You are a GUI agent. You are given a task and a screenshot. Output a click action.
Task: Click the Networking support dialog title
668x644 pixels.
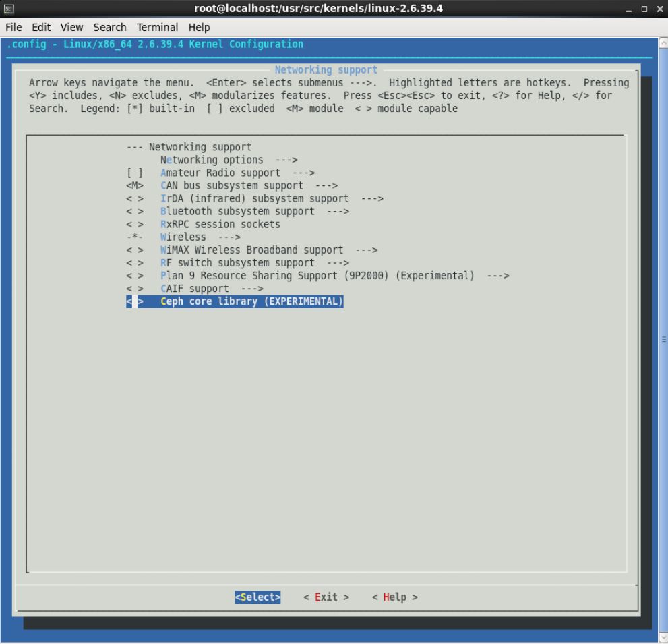(326, 70)
